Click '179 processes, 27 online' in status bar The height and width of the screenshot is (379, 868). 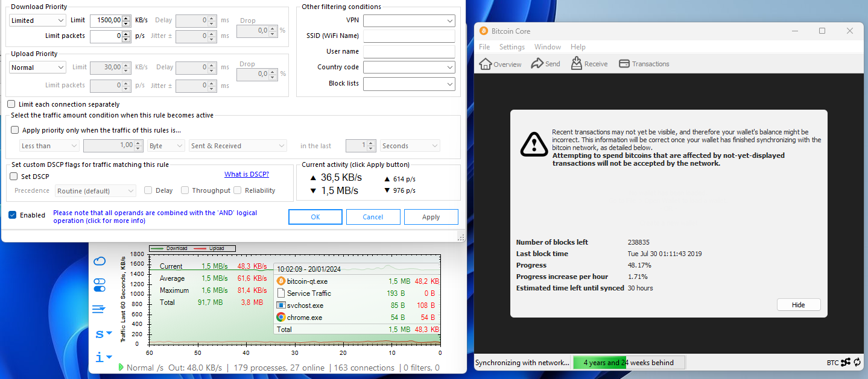point(279,368)
